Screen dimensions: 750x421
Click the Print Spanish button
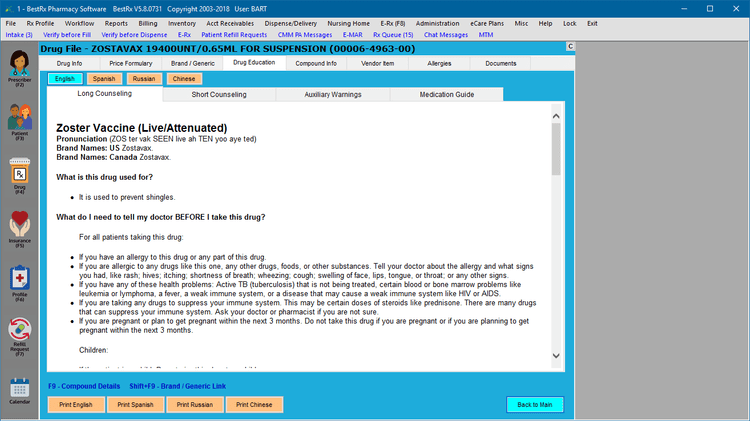pos(135,405)
